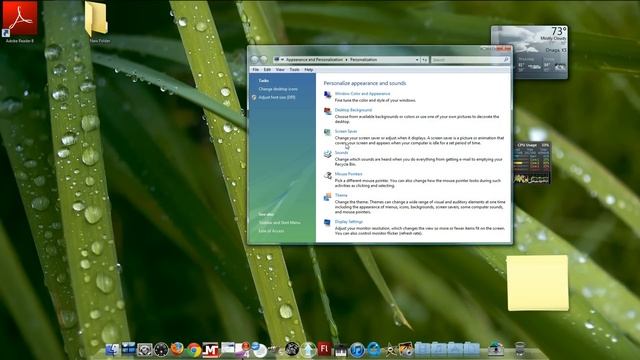Viewport: 640px width, 360px height.
Task: Launch iTunes from the dock
Action: 357,350
